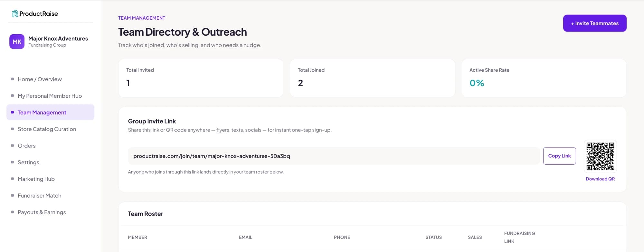Open Home / Overview page

pos(40,79)
